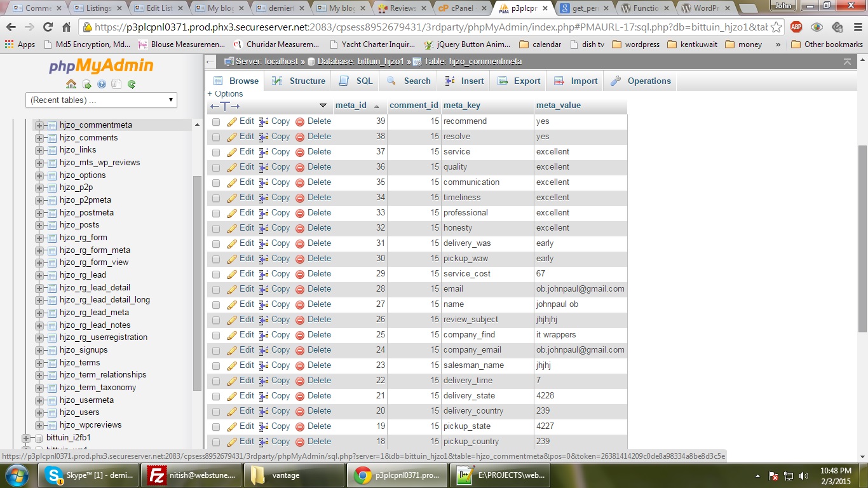Expand hjzo_commentmeta tree node

[39, 125]
